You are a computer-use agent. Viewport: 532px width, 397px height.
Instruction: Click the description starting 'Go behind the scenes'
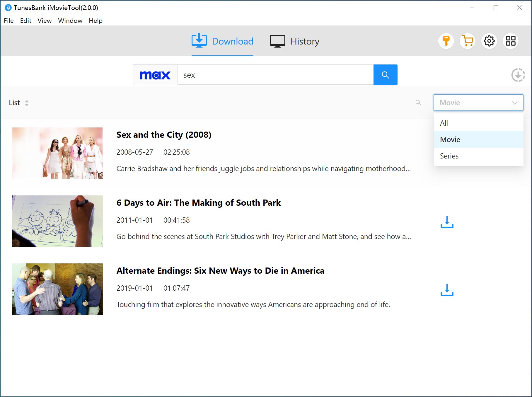(264, 237)
